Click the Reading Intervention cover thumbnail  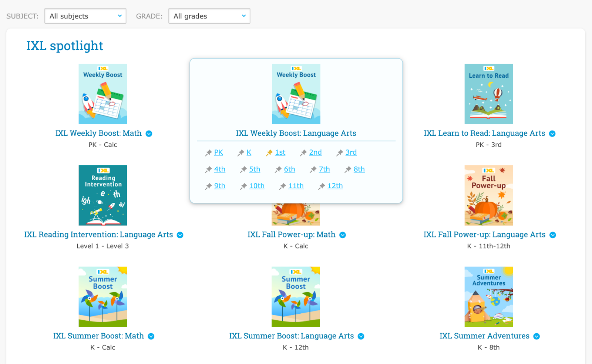click(x=103, y=195)
